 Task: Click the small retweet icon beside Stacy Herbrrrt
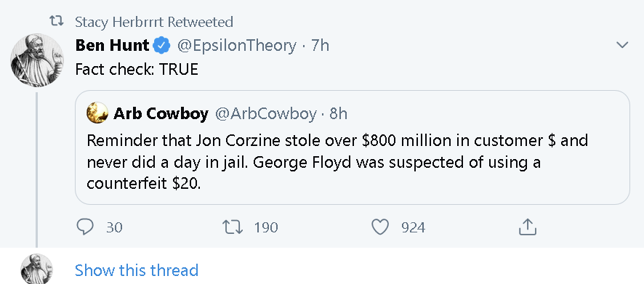click(x=56, y=21)
